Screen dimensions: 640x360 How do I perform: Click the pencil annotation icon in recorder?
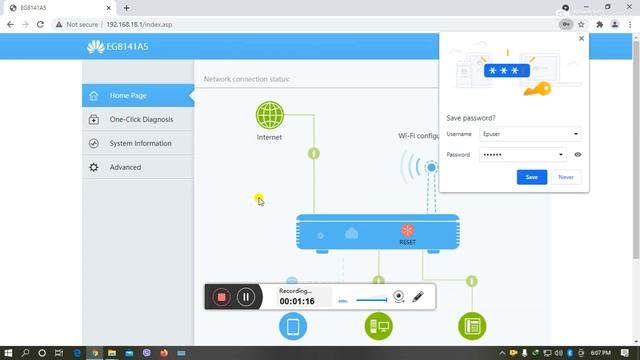pos(418,297)
